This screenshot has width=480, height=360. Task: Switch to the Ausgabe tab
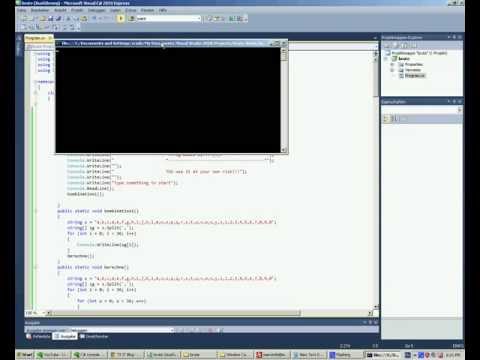(x=65, y=337)
